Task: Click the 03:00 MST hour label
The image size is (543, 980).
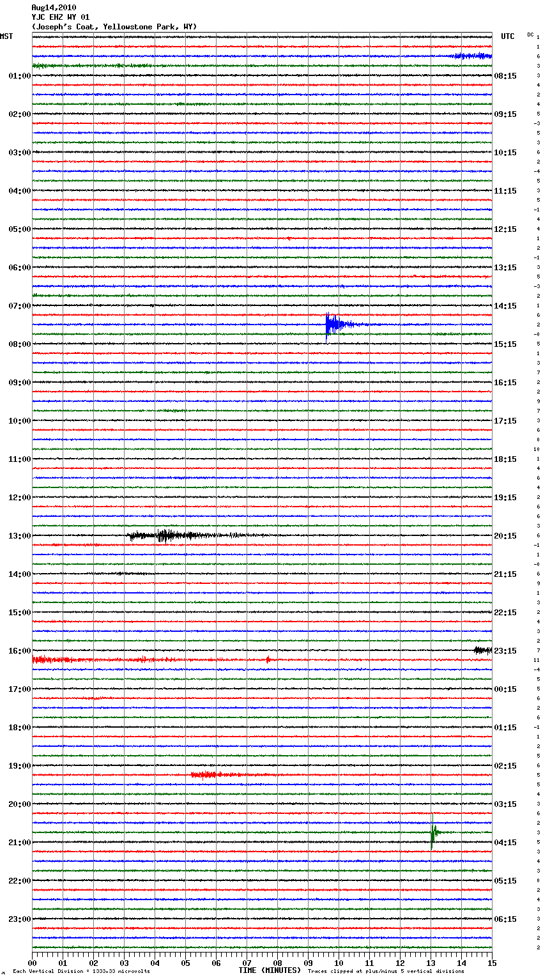Action: (19, 153)
